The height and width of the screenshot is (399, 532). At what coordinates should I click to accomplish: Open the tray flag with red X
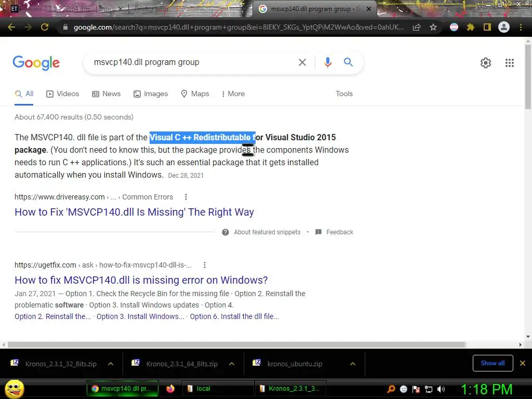[x=416, y=389]
